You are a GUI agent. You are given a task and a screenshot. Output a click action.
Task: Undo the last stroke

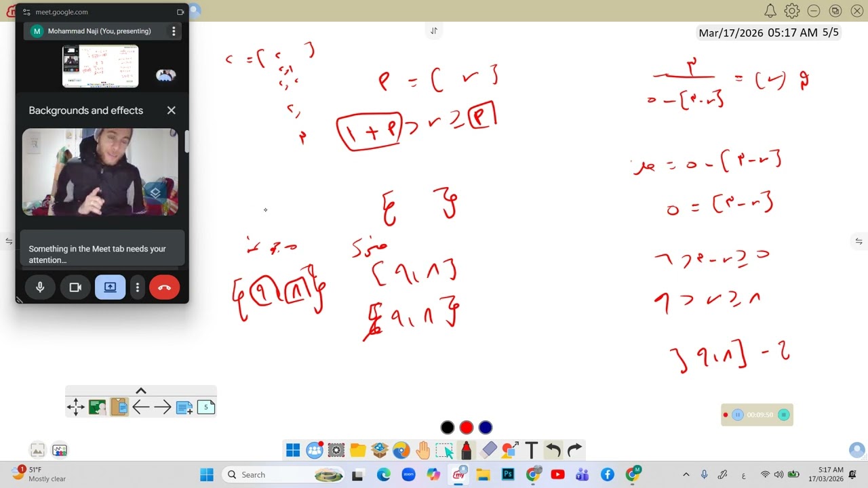[553, 450]
